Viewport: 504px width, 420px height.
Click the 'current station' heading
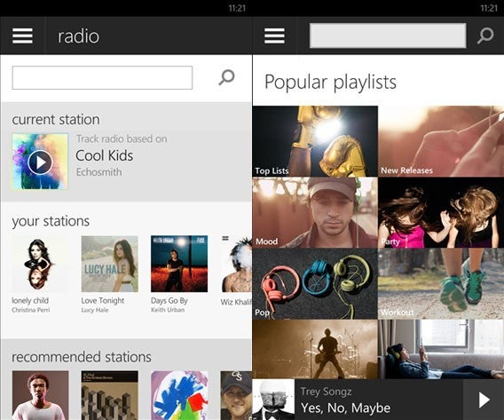pos(56,120)
